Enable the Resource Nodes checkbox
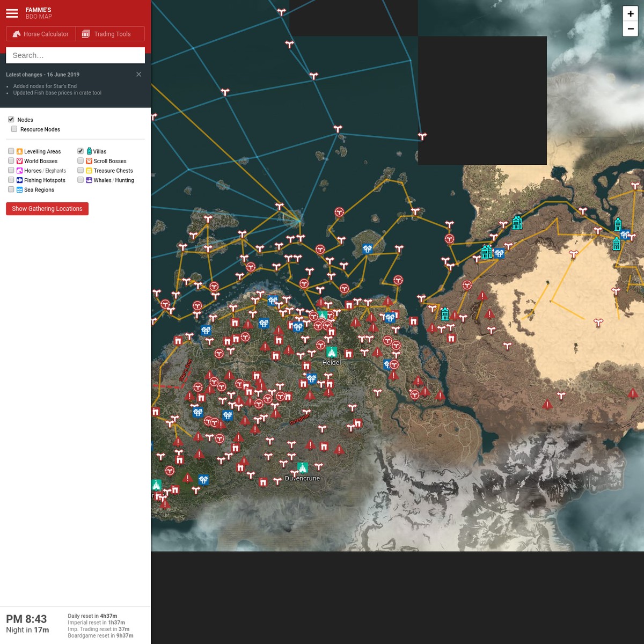The image size is (644, 644). 14,129
